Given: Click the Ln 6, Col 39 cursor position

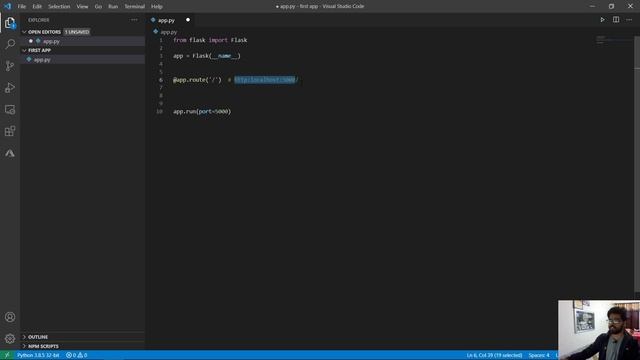Looking at the screenshot, I should coord(494,355).
